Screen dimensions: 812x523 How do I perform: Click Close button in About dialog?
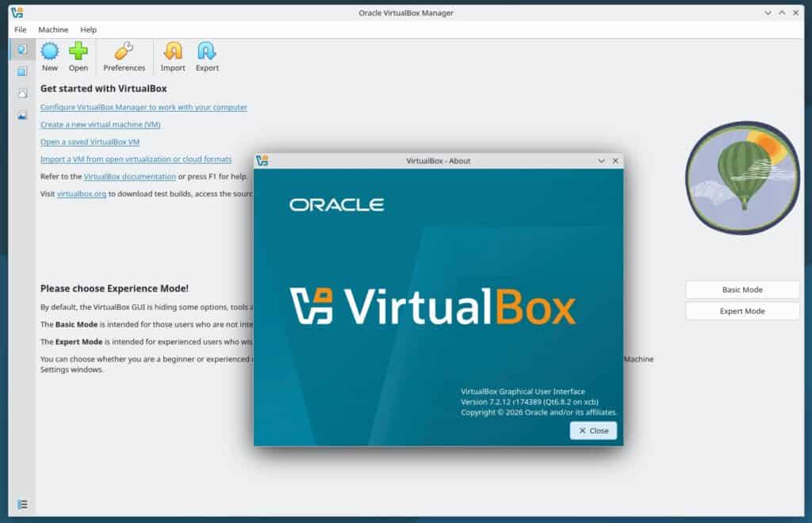click(x=593, y=430)
